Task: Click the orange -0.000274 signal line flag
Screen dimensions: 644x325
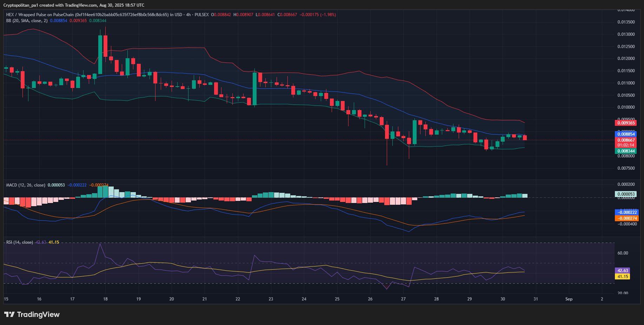Action: [626, 218]
